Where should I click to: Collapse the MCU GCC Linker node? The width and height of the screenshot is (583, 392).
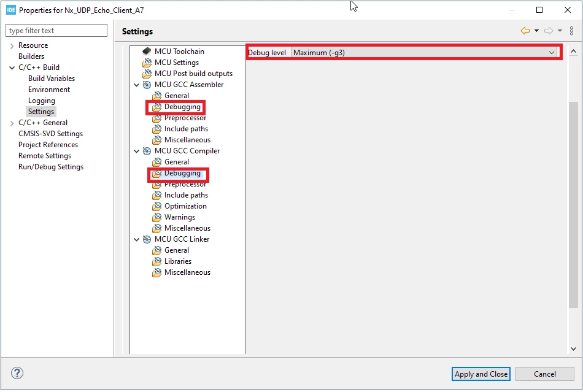point(136,240)
